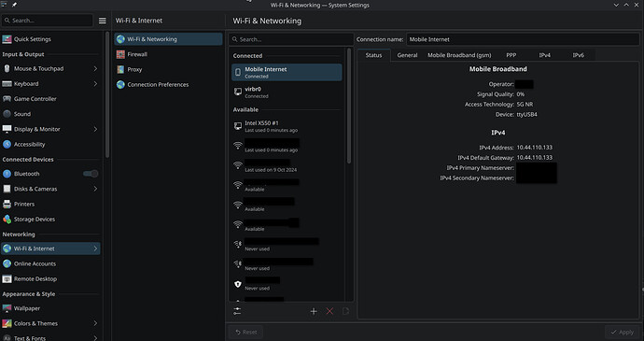
Task: Open Game Controller settings
Action: pos(50,99)
